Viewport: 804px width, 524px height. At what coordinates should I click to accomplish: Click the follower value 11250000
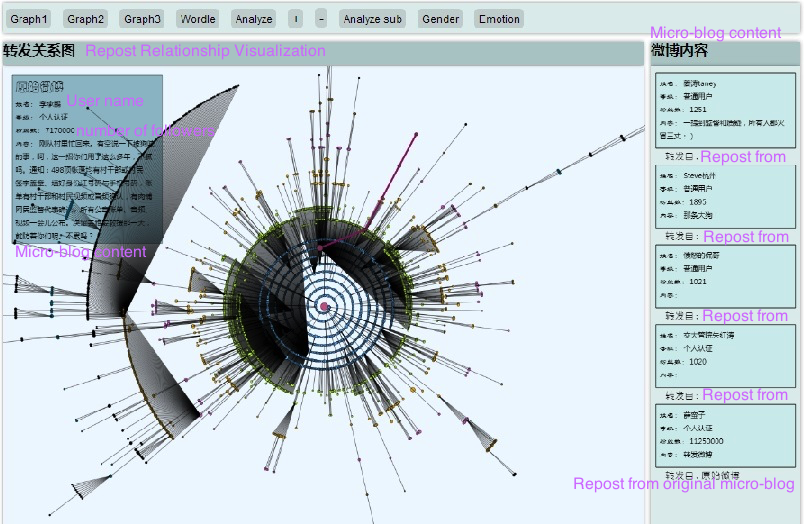tap(706, 441)
